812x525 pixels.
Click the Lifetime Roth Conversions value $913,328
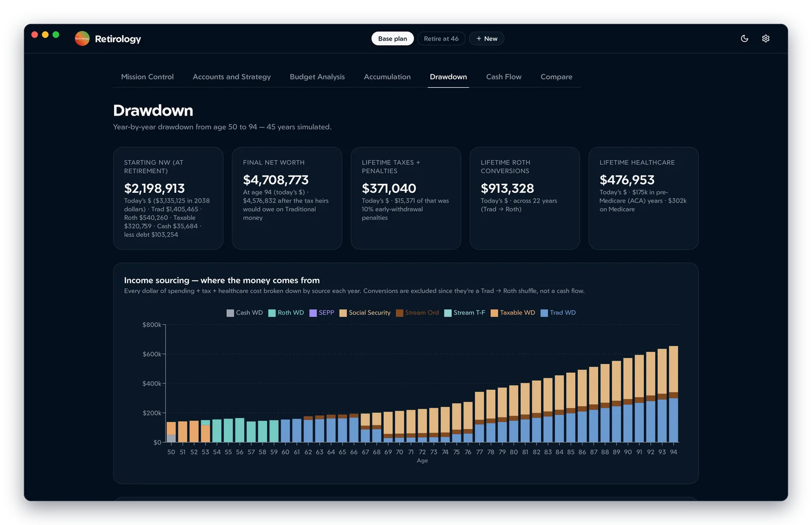[x=507, y=188]
